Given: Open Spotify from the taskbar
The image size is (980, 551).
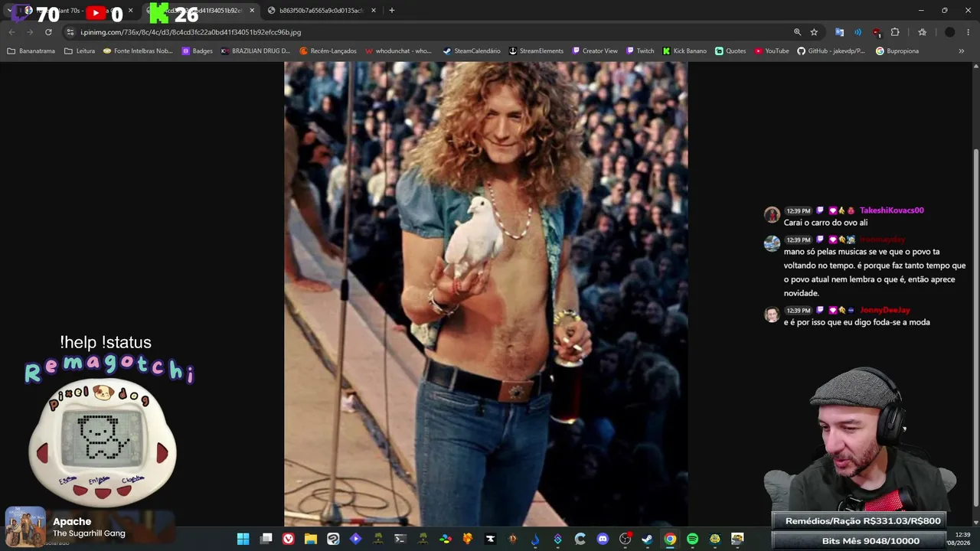Looking at the screenshot, I should click(x=692, y=539).
